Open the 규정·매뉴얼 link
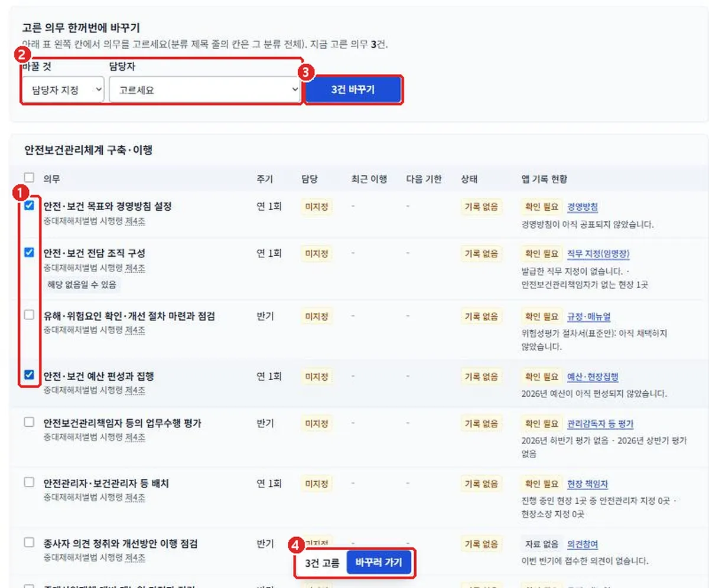 click(588, 317)
